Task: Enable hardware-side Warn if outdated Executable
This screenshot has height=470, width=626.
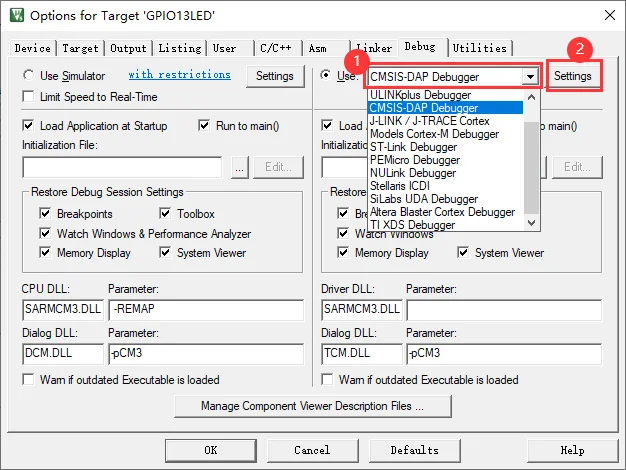Action: pyautogui.click(x=327, y=379)
